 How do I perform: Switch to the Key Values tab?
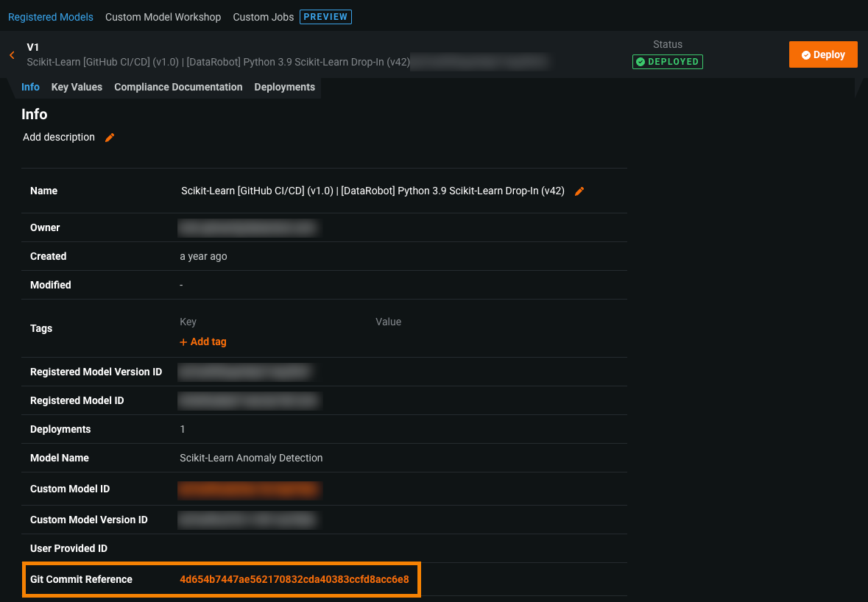(77, 87)
